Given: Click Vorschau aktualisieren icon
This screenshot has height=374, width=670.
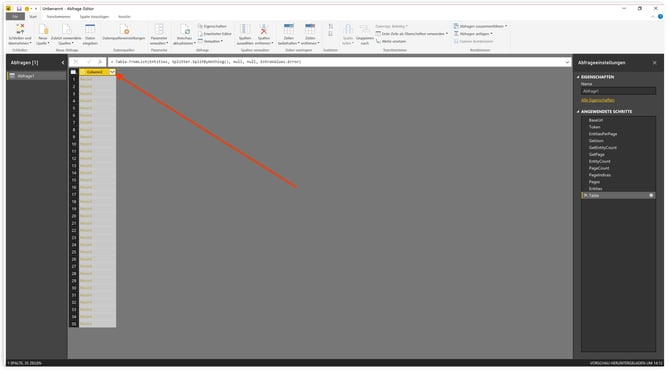Looking at the screenshot, I should [185, 29].
